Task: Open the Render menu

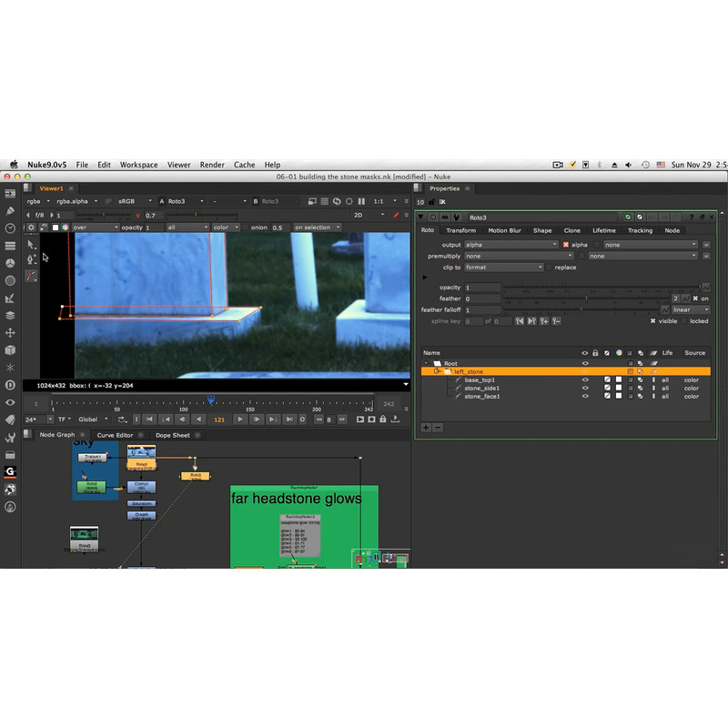Action: click(x=212, y=165)
